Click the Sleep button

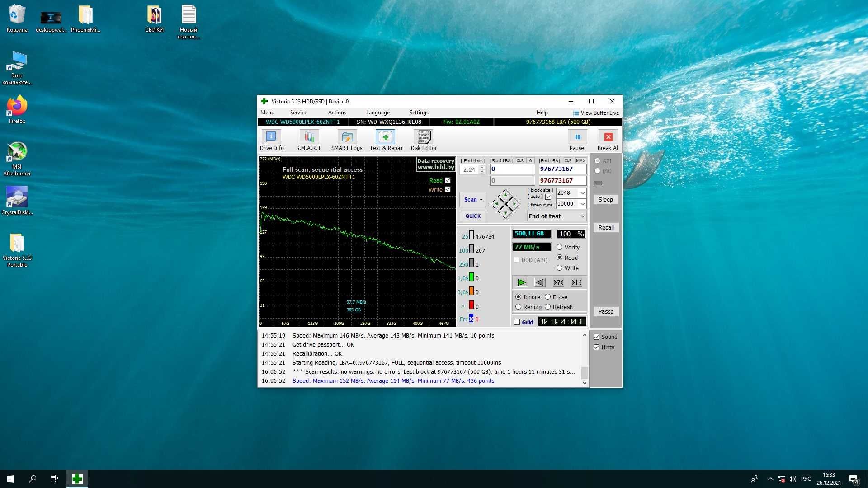[606, 200]
